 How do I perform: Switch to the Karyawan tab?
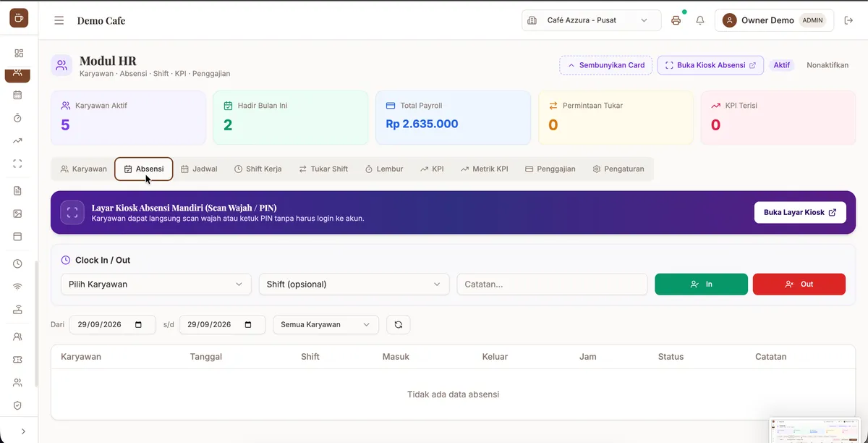[84, 169]
